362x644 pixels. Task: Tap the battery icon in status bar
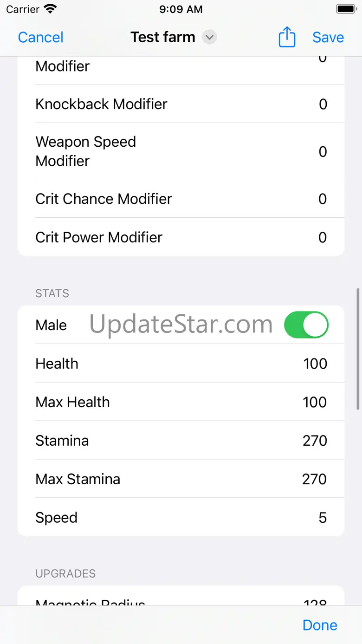[x=346, y=9]
